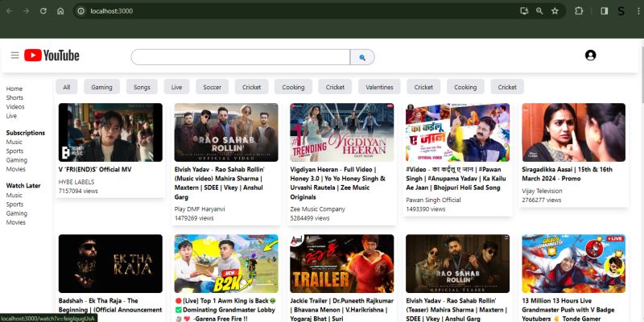
Task: Select the Gaming category chip
Action: click(101, 87)
